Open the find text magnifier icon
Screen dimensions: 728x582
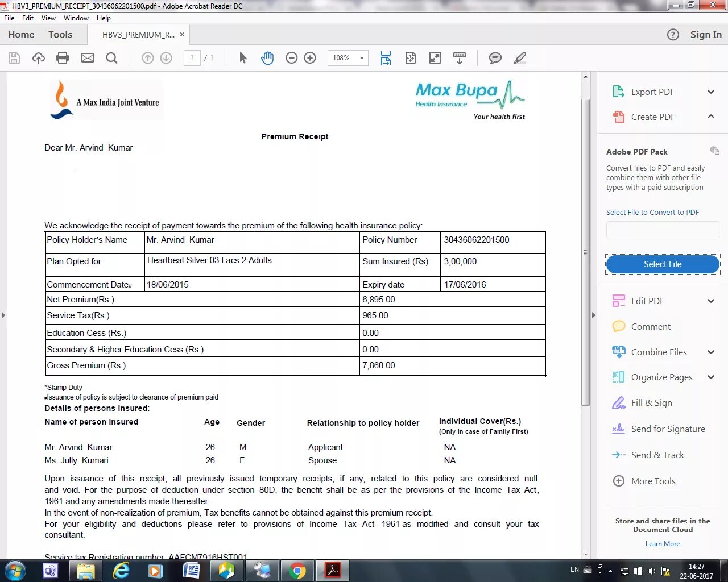pyautogui.click(x=112, y=58)
